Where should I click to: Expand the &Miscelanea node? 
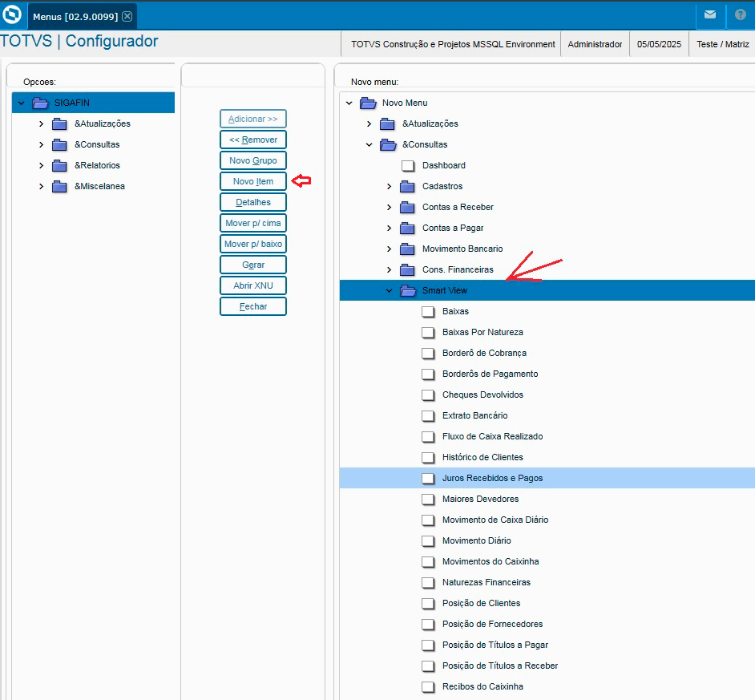(42, 187)
